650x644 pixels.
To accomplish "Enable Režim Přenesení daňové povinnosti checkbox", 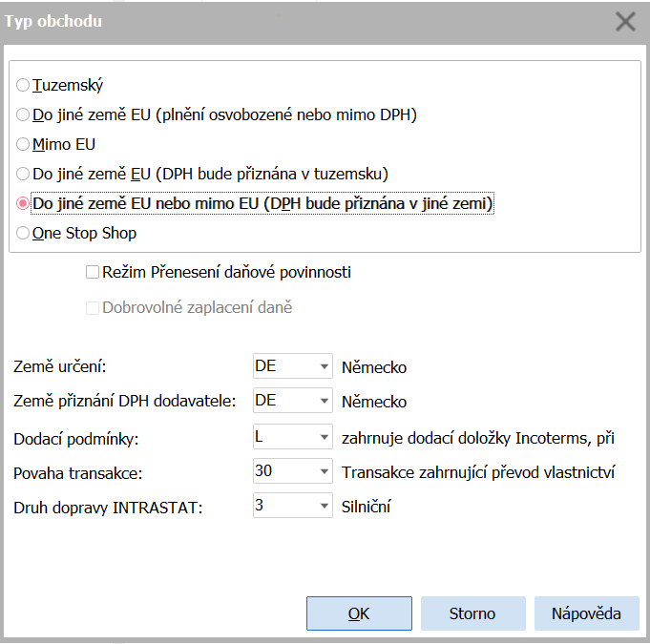I will pos(93,273).
